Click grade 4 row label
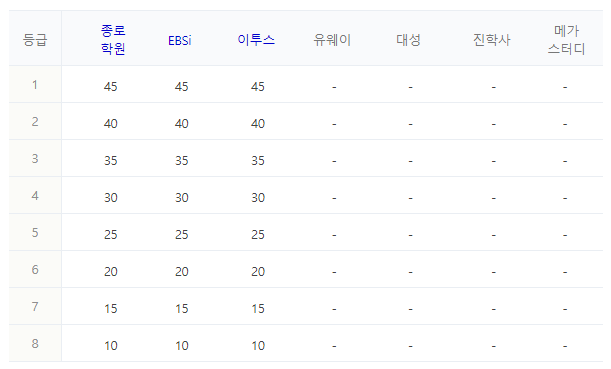Viewport: 611px width, 369px height. point(35,196)
